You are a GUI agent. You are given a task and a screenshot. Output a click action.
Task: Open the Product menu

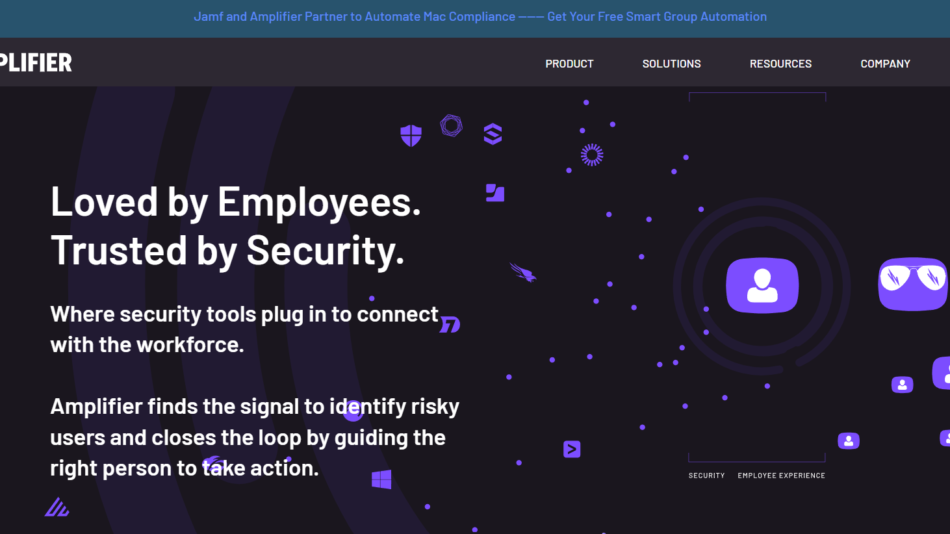(569, 64)
